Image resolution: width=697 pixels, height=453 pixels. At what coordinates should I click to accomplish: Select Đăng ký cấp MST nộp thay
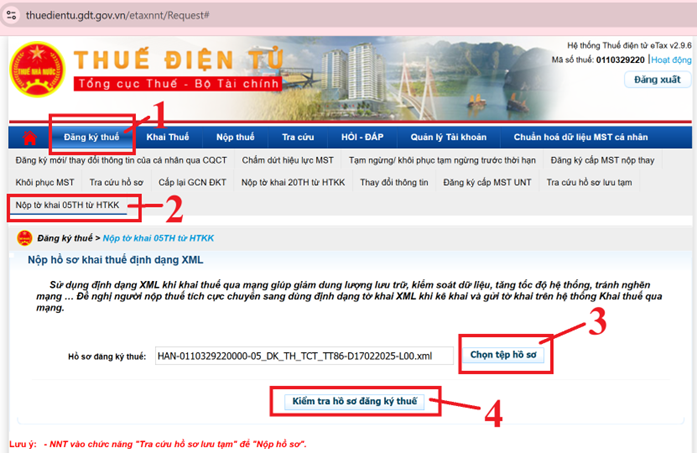pos(602,160)
